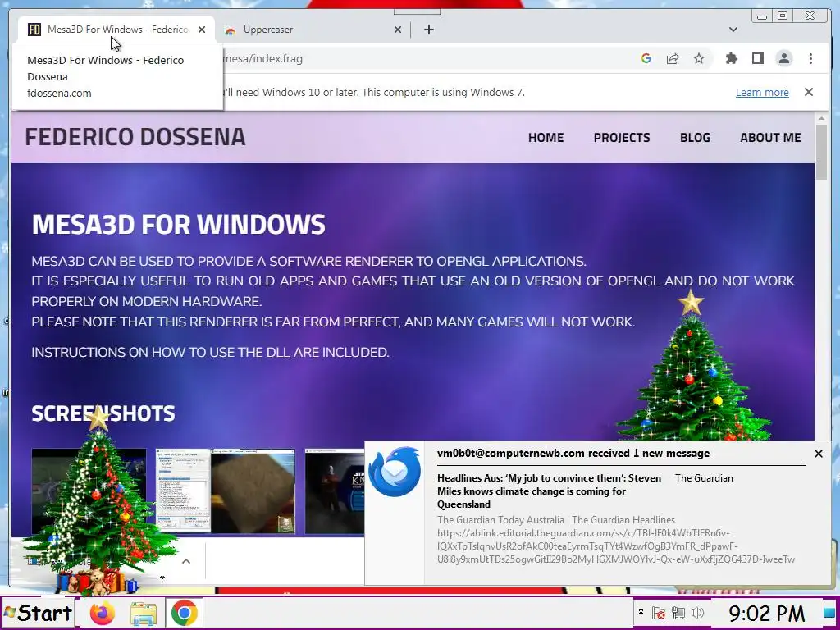Launch Firefox from the taskbar
Screen dimensions: 840x630
click(x=103, y=613)
